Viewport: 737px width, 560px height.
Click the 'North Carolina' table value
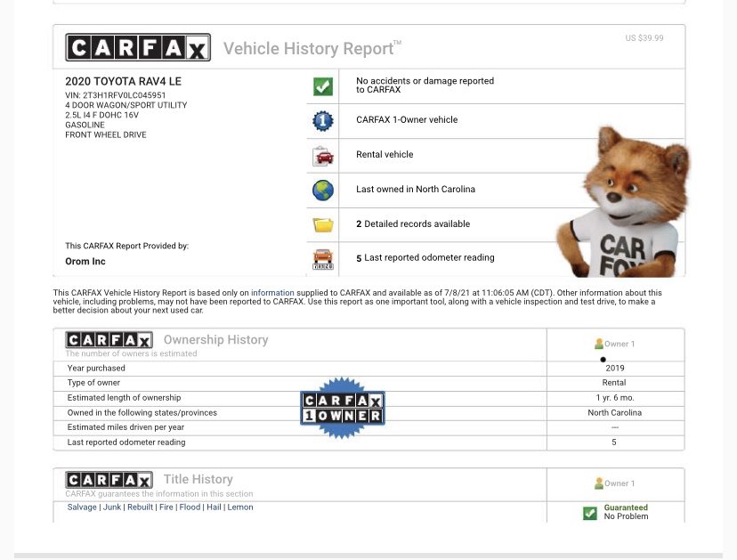614,413
